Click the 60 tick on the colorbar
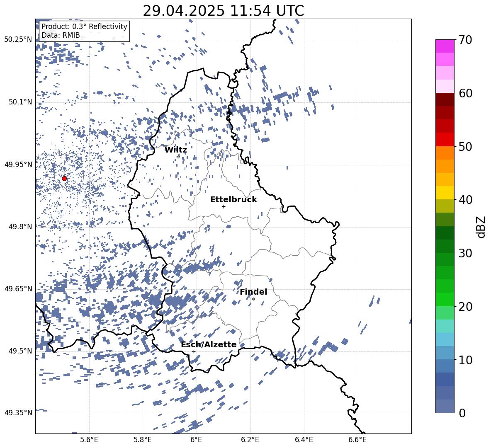 tap(465, 93)
